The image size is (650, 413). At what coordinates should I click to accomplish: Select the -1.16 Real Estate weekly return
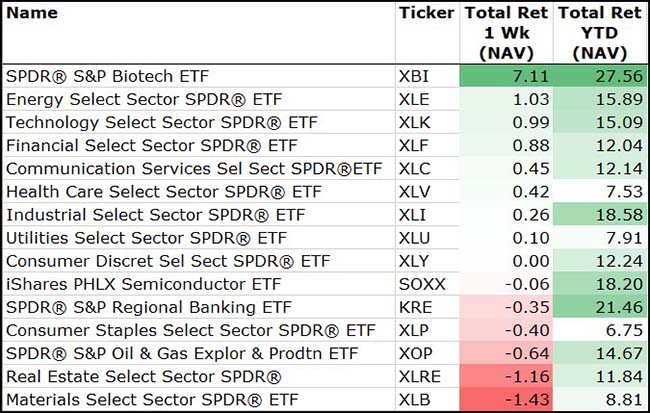tap(505, 376)
